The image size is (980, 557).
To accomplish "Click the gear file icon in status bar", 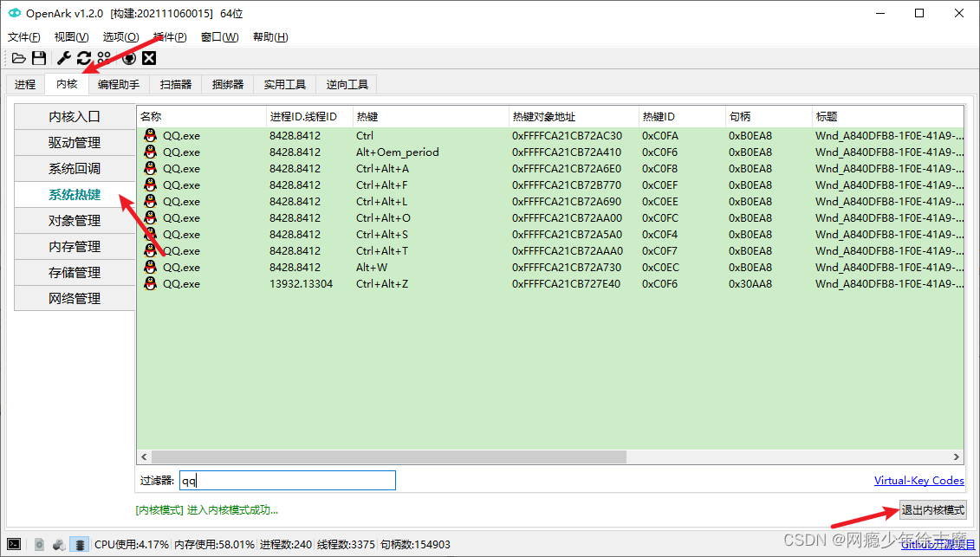I will pos(39,545).
